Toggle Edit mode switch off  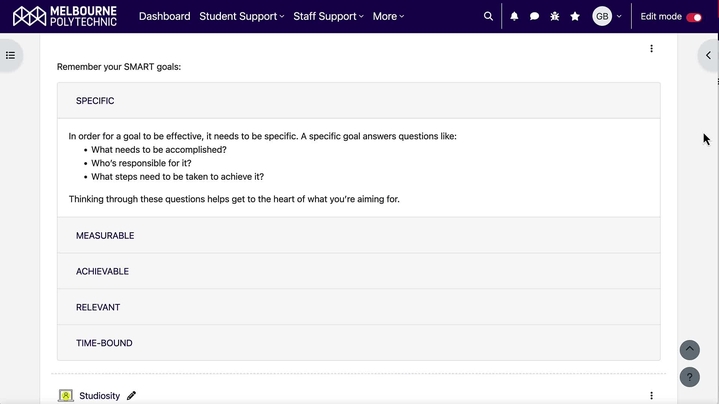click(x=694, y=17)
